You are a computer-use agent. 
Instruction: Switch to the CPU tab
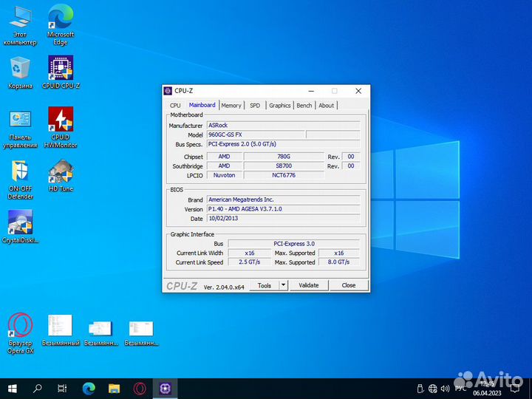coord(175,106)
